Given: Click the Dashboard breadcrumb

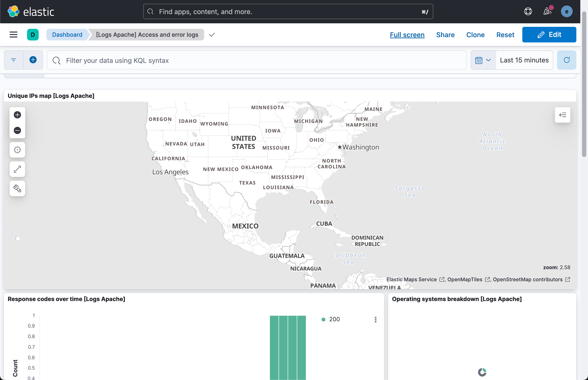Looking at the screenshot, I should (67, 35).
